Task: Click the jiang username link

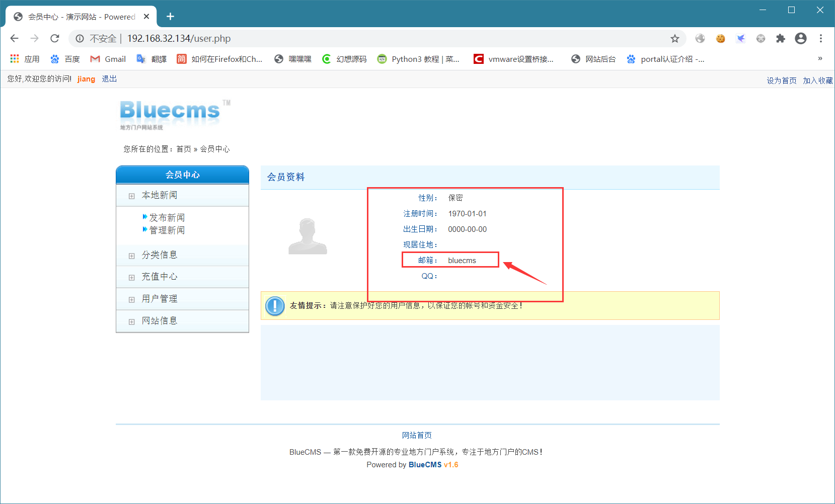Action: (86, 79)
